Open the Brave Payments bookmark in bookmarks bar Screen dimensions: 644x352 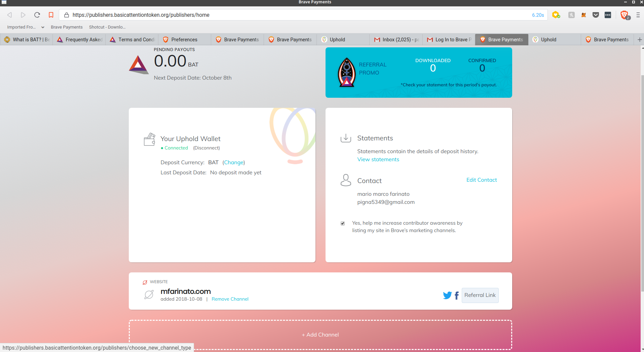click(x=67, y=27)
